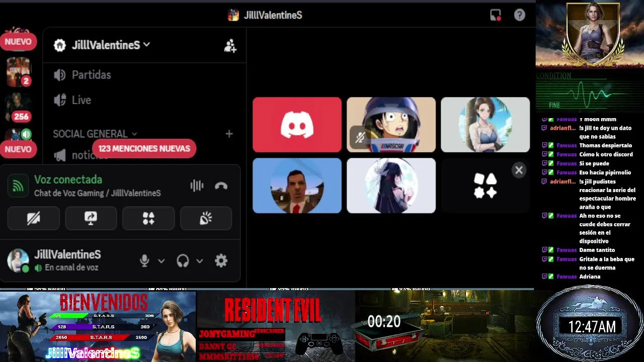Select the suited man participant tile

[x=297, y=186]
